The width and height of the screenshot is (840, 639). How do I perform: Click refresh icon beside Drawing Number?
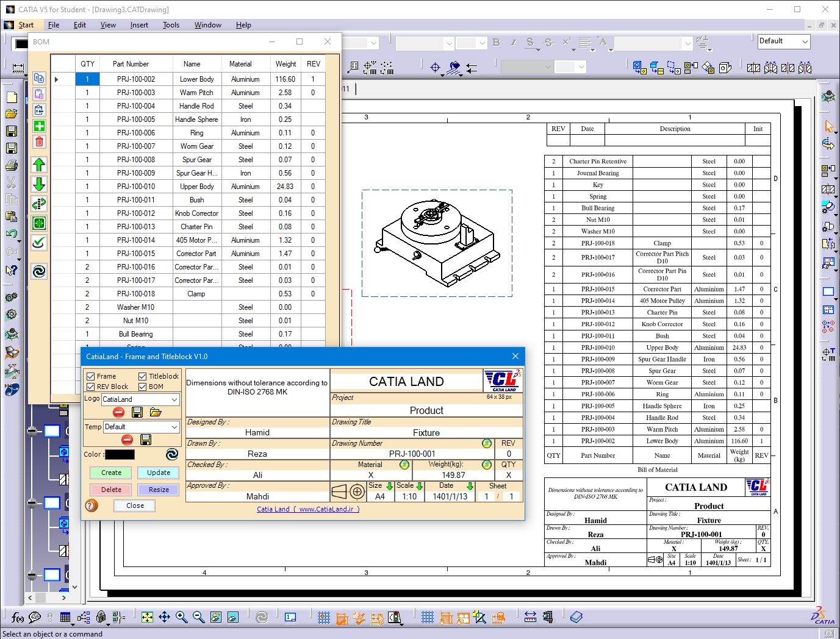point(487,443)
